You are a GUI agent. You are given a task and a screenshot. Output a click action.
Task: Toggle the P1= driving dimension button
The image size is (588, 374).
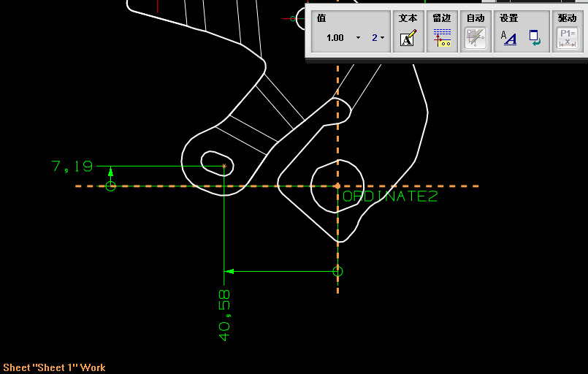click(568, 38)
